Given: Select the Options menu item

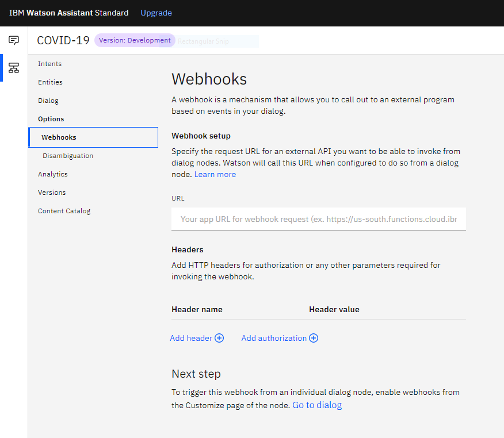Looking at the screenshot, I should 51,119.
